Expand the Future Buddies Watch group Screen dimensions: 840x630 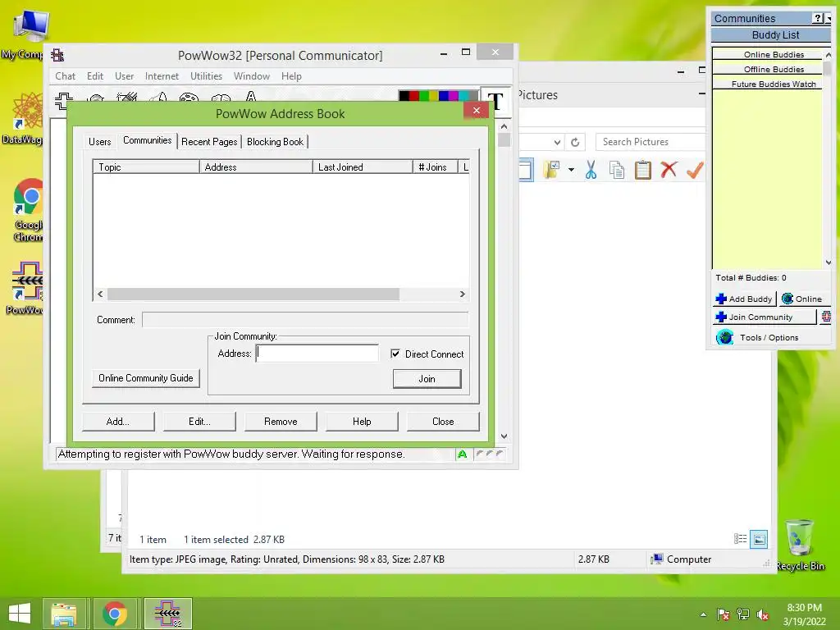(767, 84)
